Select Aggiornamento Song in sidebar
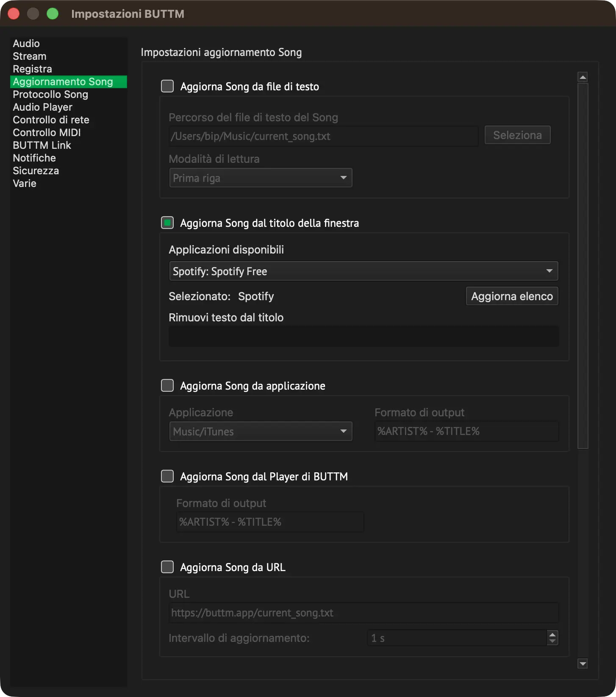The width and height of the screenshot is (616, 697). [x=68, y=82]
